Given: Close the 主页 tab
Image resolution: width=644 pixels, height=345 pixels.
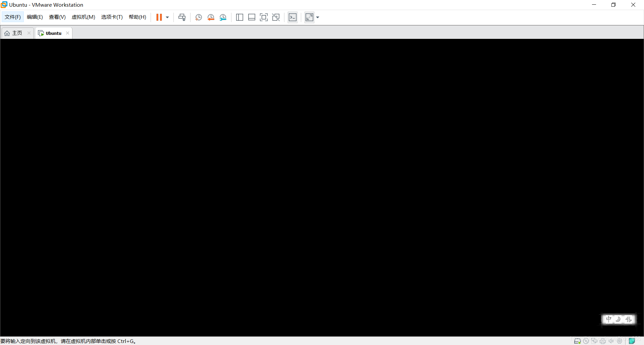Looking at the screenshot, I should (29, 33).
